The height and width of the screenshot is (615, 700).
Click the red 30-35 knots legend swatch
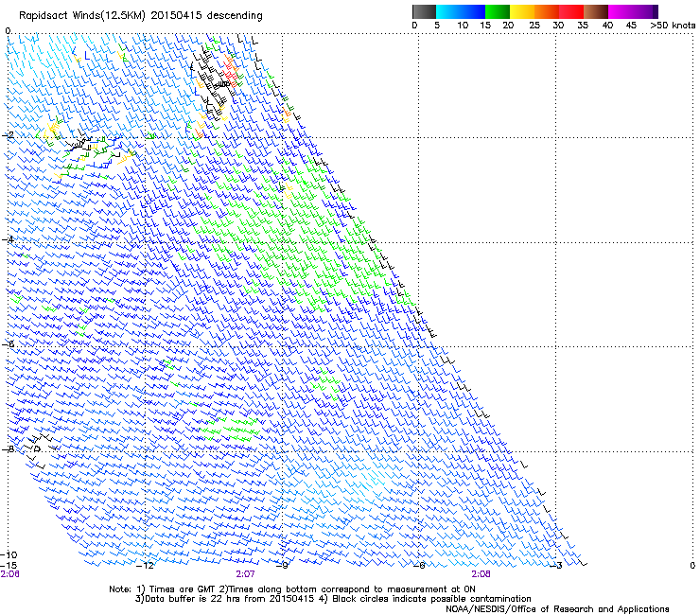point(571,11)
